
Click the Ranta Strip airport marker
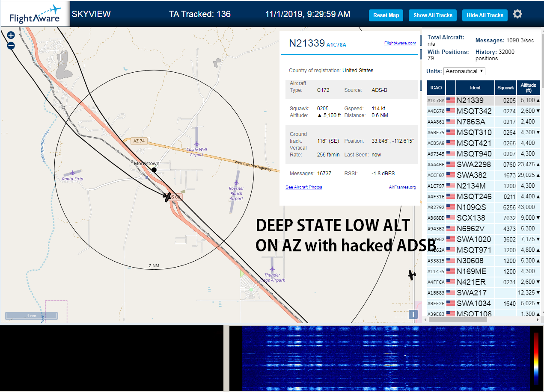click(x=73, y=172)
